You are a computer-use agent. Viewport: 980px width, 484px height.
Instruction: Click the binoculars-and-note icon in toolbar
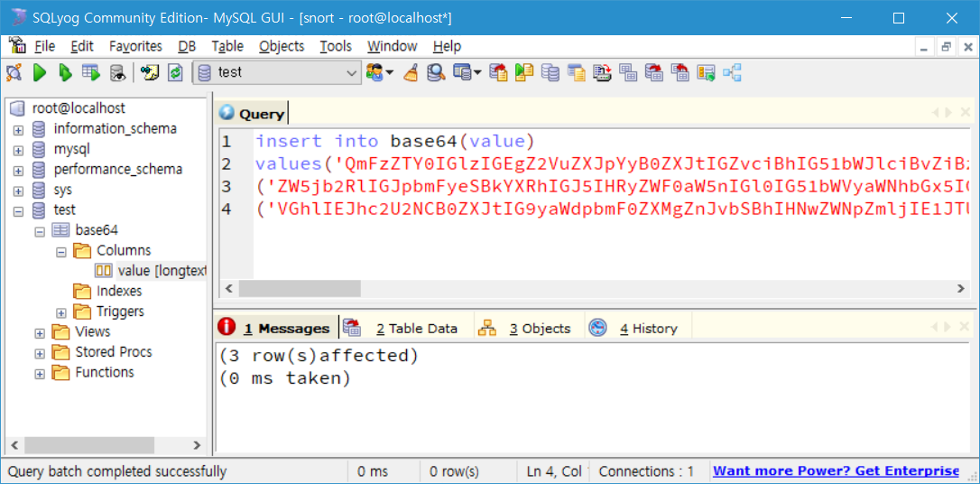point(150,72)
